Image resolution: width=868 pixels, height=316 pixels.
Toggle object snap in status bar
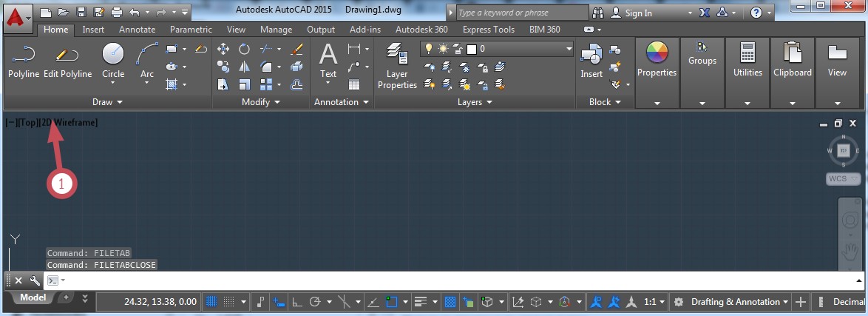392,302
